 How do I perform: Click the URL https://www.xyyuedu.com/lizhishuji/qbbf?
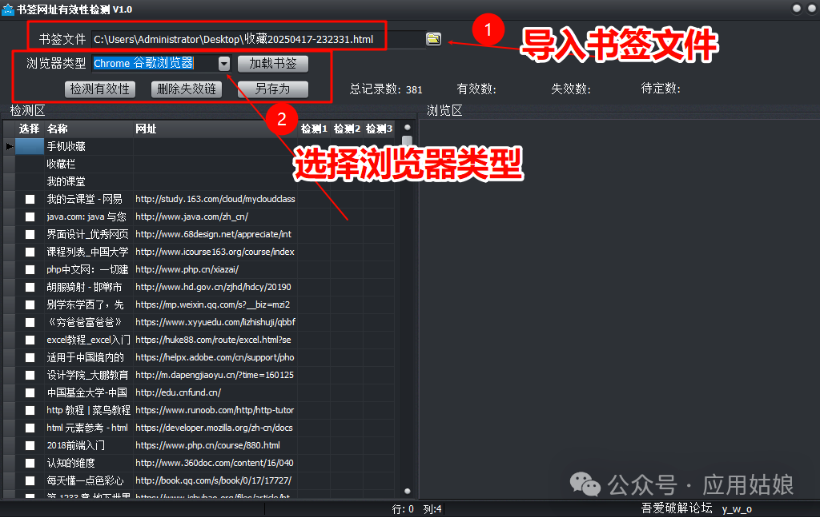[215, 322]
